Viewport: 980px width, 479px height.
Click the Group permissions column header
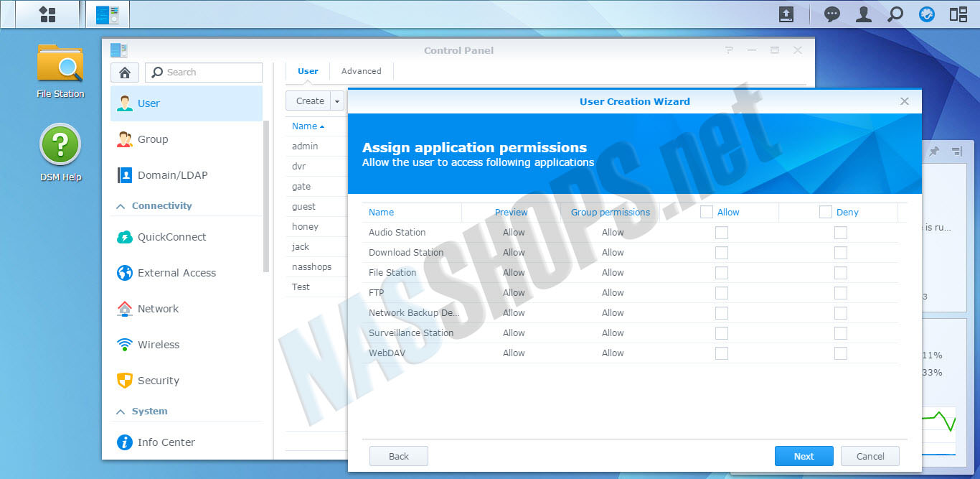click(611, 213)
